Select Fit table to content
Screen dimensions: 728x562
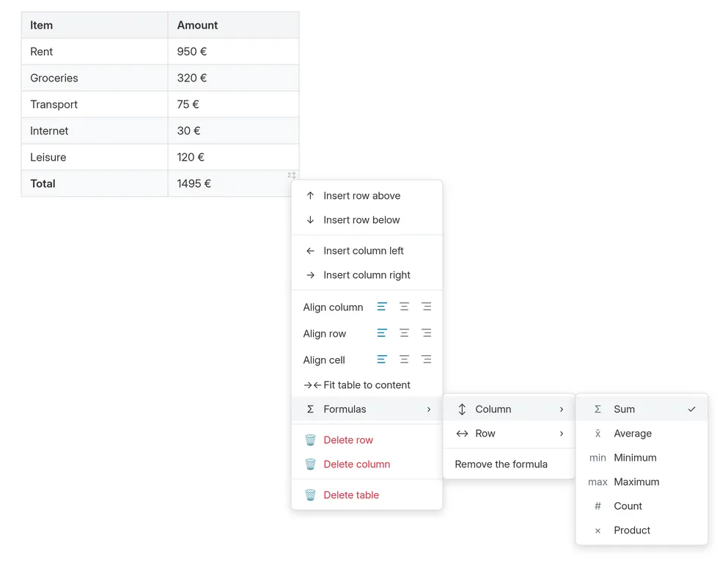pos(367,385)
